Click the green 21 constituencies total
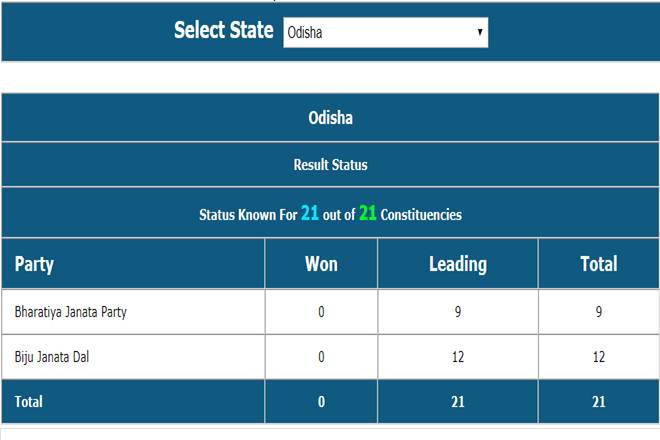660x440 pixels. point(367,213)
